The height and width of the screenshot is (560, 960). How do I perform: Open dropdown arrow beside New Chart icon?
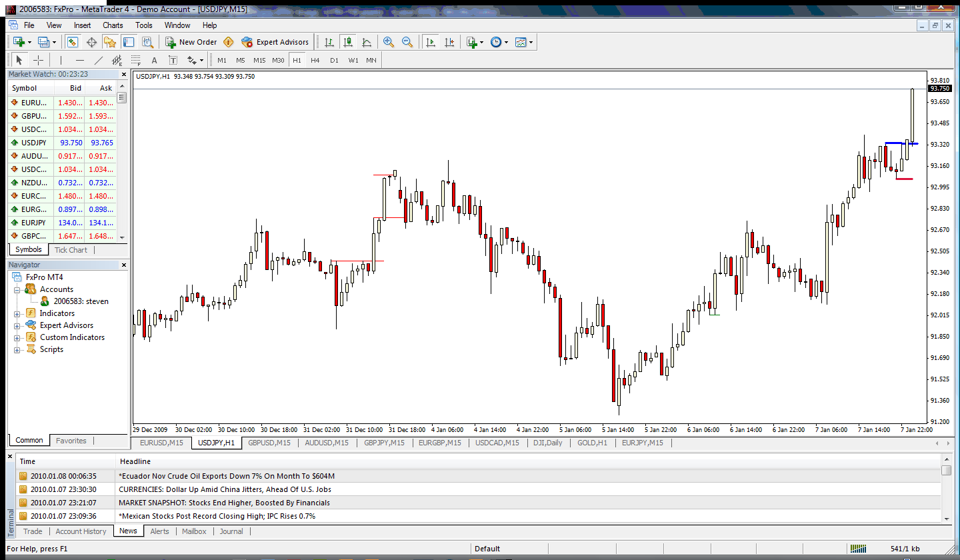click(x=29, y=42)
